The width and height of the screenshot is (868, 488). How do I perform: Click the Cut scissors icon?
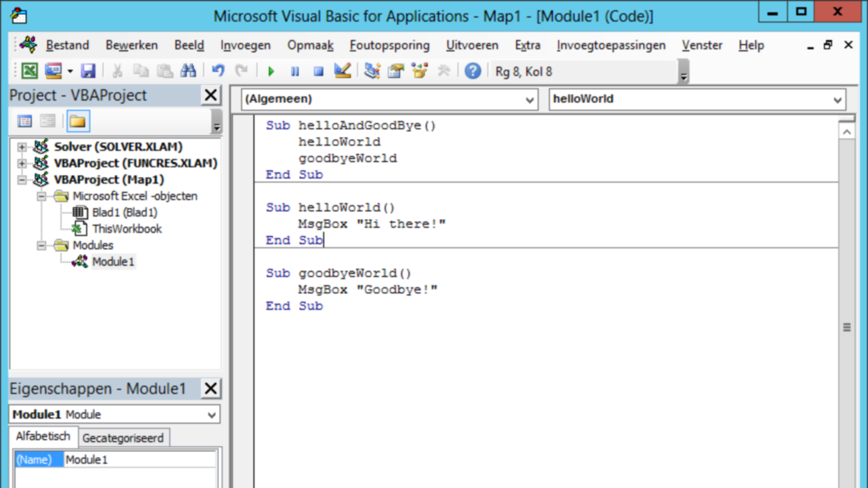(x=117, y=71)
